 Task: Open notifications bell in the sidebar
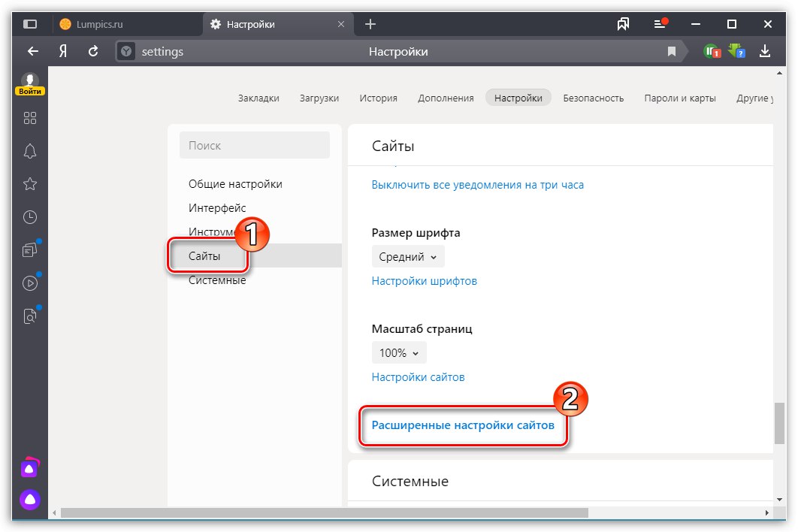click(30, 151)
